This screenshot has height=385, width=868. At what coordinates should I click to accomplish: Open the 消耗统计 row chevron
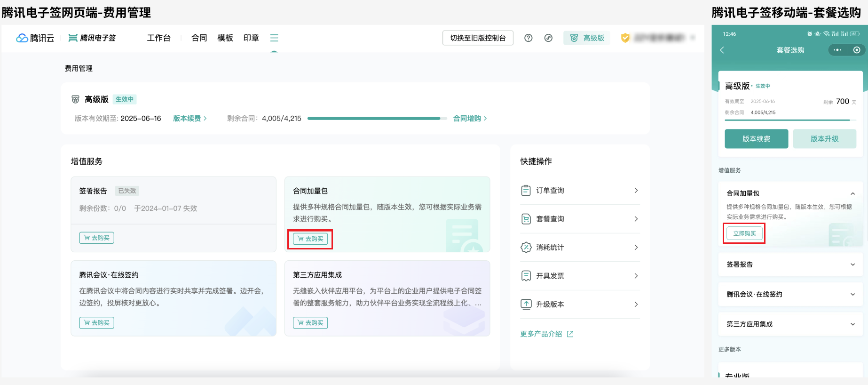[x=636, y=248]
